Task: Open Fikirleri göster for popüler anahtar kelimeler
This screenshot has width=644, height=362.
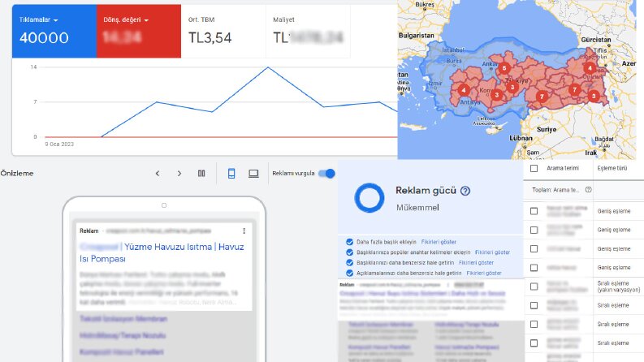Action: (492, 252)
